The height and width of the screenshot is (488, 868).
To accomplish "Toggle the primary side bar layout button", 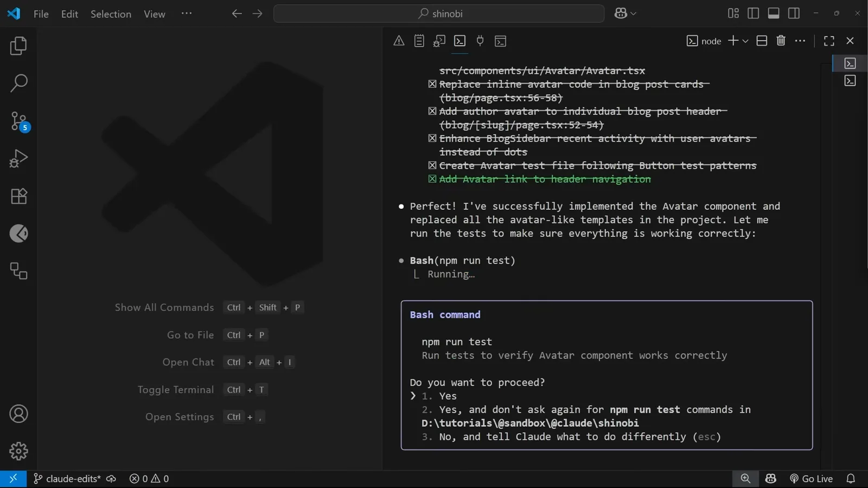I will point(753,14).
